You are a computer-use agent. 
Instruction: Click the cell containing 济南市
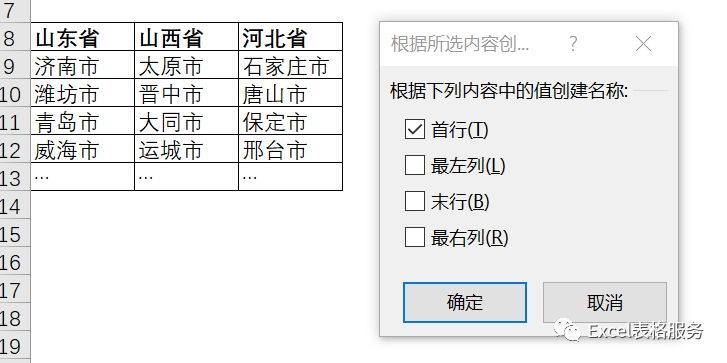click(83, 65)
